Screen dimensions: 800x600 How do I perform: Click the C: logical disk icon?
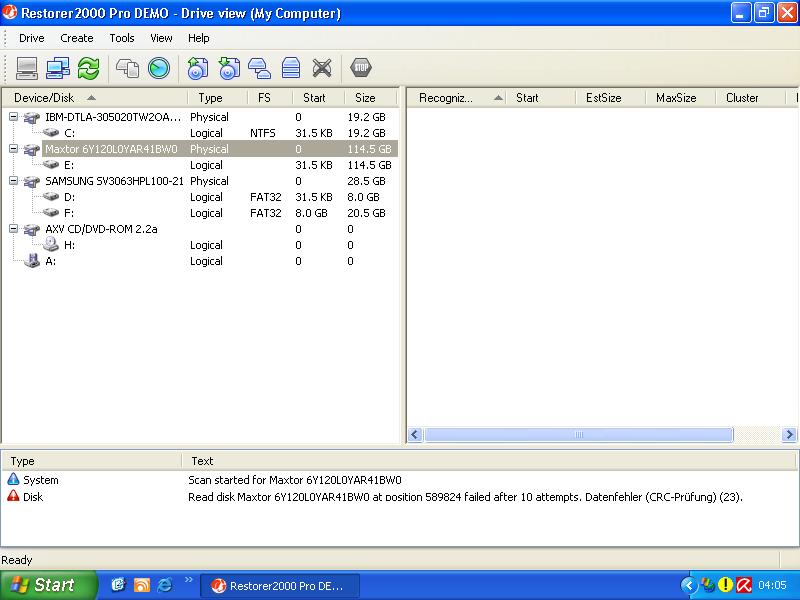[x=51, y=133]
